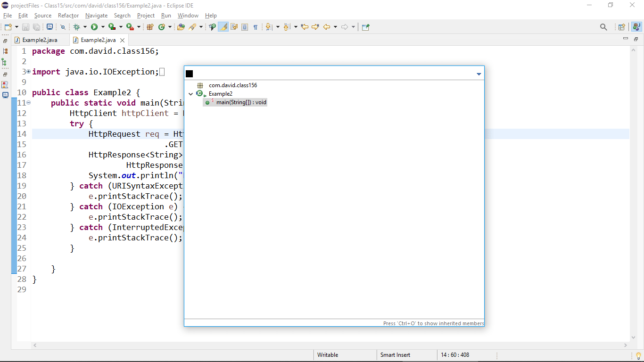Viewport: 644px width, 362px height.
Task: Click the Console view icon in left trim
Action: (x=5, y=95)
